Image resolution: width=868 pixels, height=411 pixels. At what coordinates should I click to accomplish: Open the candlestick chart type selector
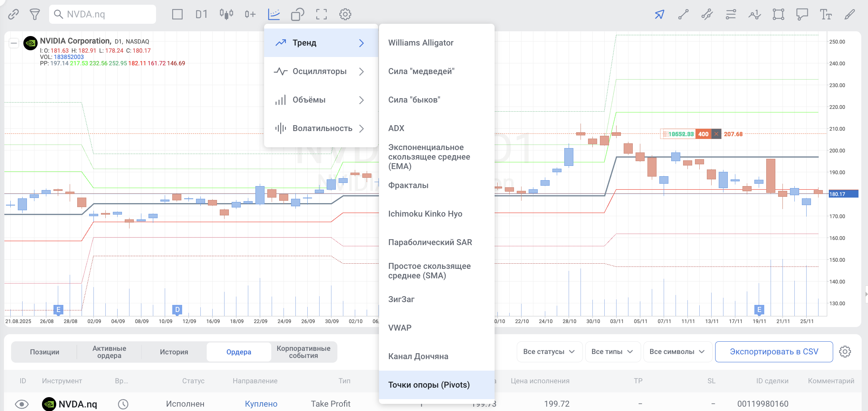pos(227,15)
